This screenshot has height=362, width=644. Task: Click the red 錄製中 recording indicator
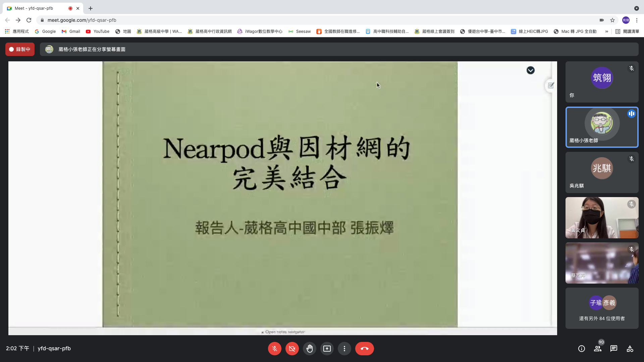click(x=20, y=49)
